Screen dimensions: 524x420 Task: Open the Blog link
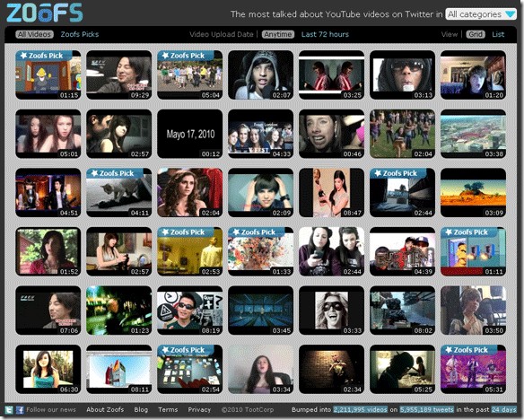pos(141,409)
